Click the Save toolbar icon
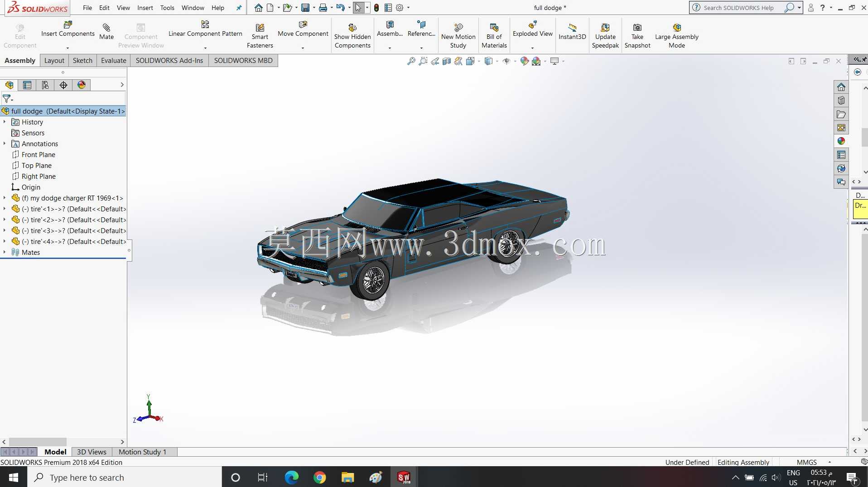The image size is (868, 487). pyautogui.click(x=305, y=8)
